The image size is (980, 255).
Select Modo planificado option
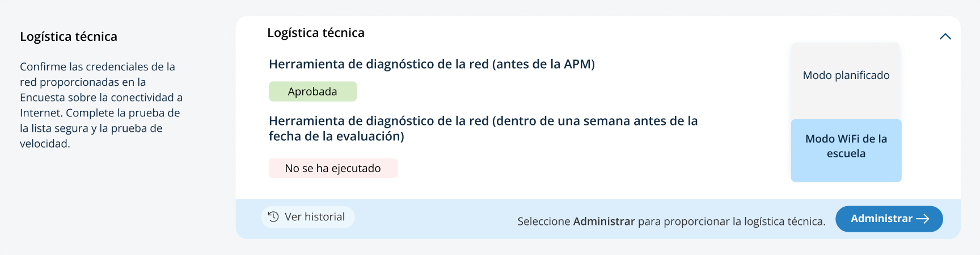tap(846, 76)
